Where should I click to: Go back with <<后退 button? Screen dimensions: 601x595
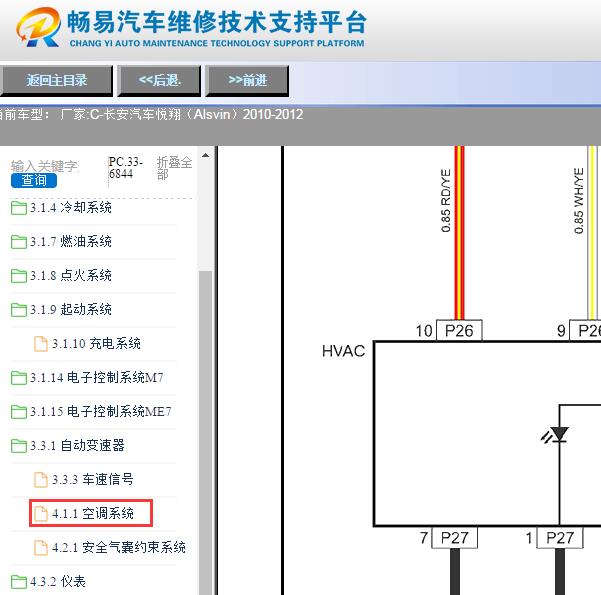tap(159, 81)
